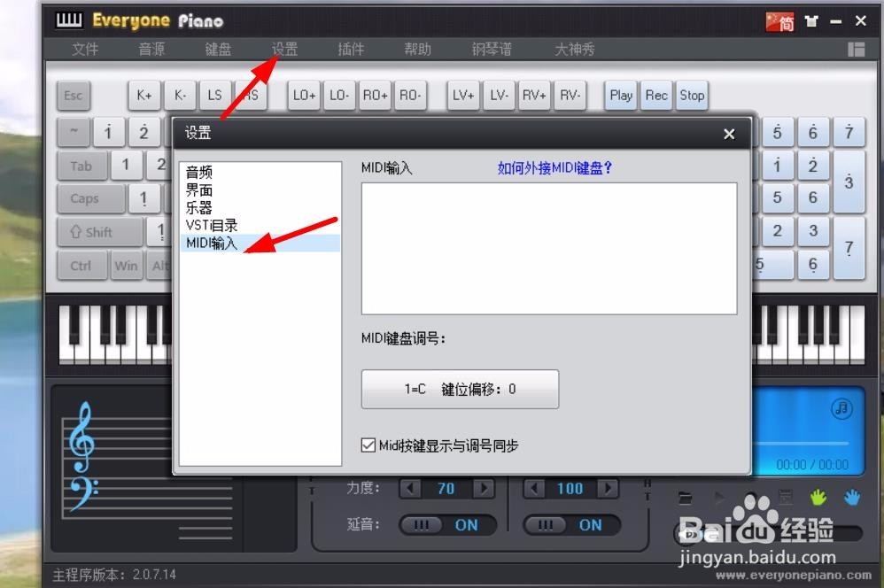Viewport: 884px width, 588px height.
Task: Open the 如何外接MIDI键盘? link
Action: coord(554,168)
